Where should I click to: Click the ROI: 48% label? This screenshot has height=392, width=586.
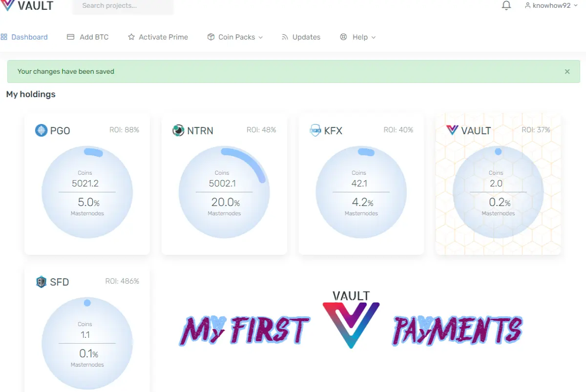(x=261, y=130)
